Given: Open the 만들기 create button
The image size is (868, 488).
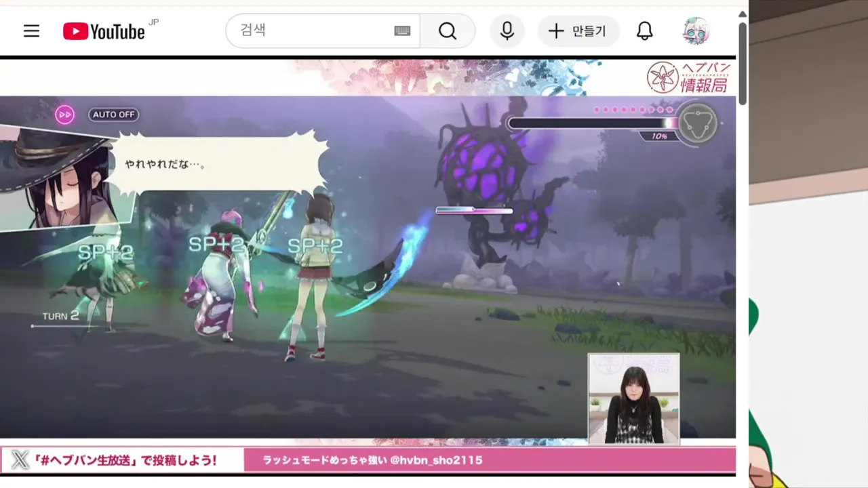Looking at the screenshot, I should pos(578,30).
